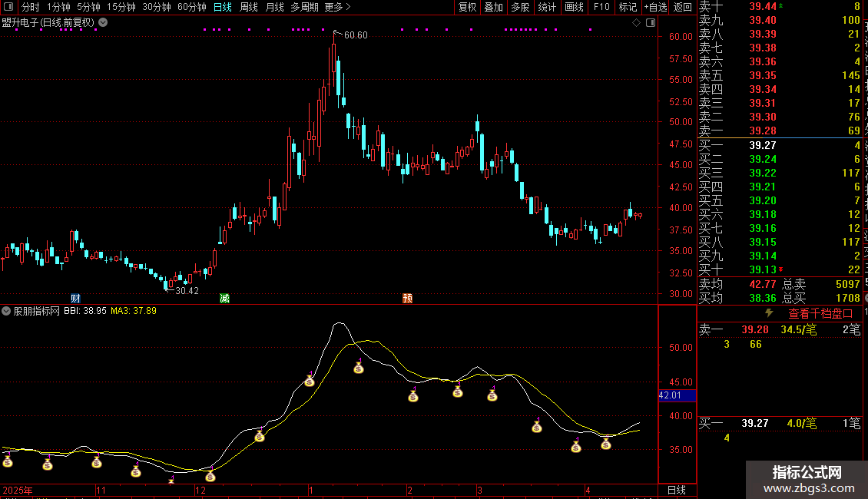Click the diamond icon at chart top-right

(636, 23)
